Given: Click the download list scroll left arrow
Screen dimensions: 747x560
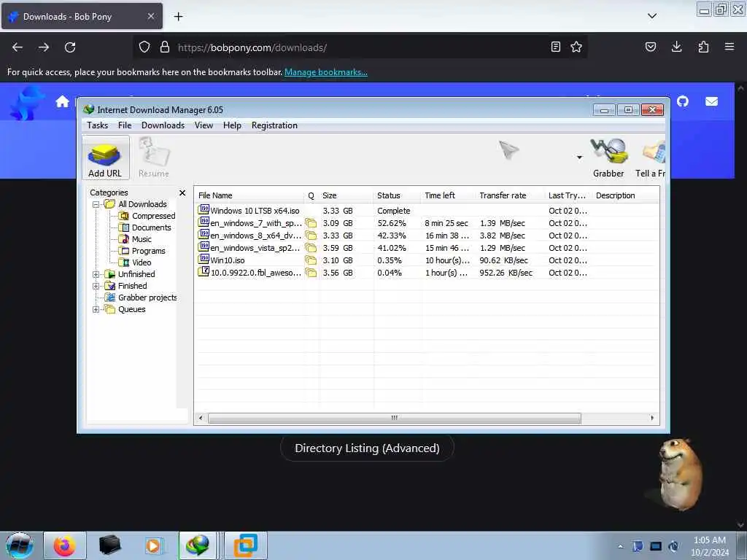Looking at the screenshot, I should pyautogui.click(x=201, y=418).
